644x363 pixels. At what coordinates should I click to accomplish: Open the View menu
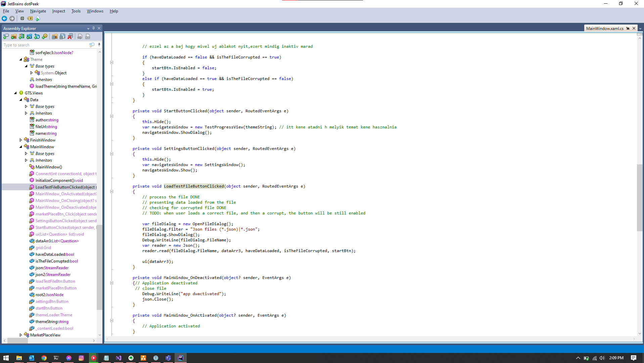[x=19, y=11]
